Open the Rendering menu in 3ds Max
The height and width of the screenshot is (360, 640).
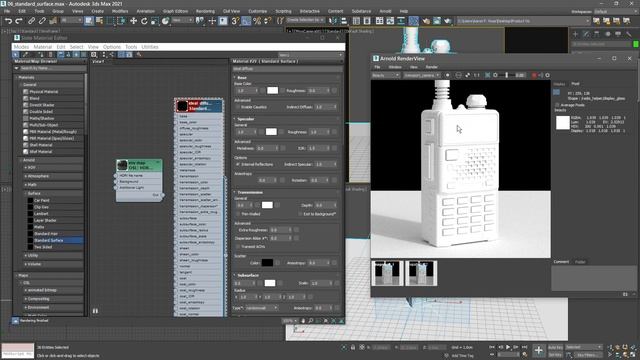pos(205,11)
